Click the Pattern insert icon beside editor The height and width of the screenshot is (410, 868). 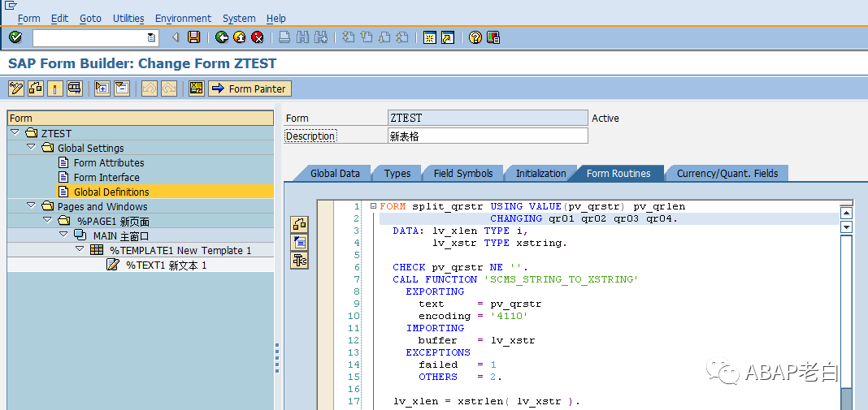tap(299, 261)
